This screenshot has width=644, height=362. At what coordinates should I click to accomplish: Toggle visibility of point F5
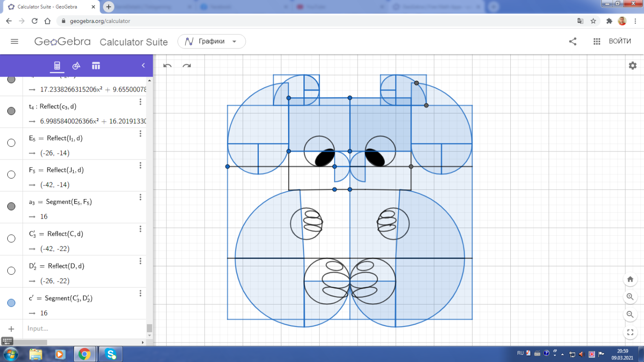(11, 174)
